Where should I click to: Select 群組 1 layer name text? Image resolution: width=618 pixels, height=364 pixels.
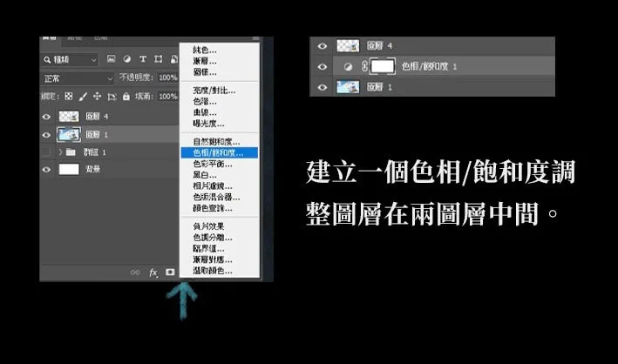(x=95, y=152)
